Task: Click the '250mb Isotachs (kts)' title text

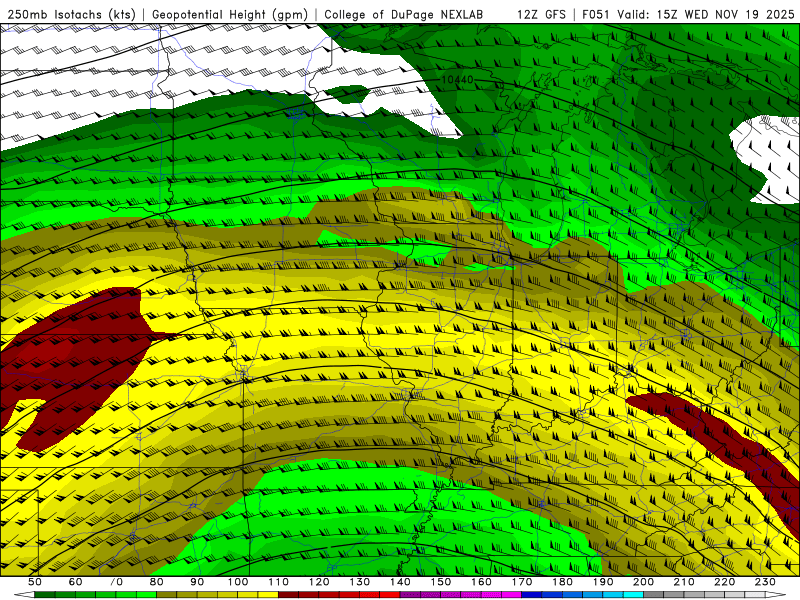Action: tap(71, 15)
